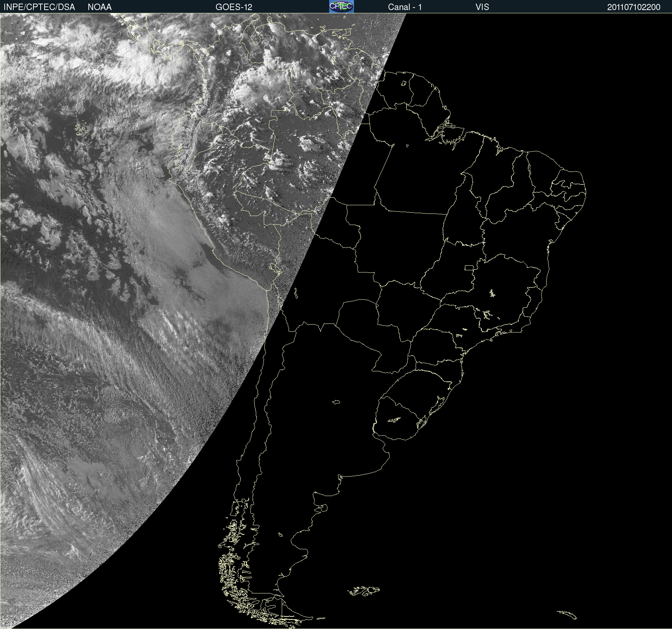672x629 pixels.
Task: Click the 201107102200 timestamp
Action: click(x=634, y=7)
